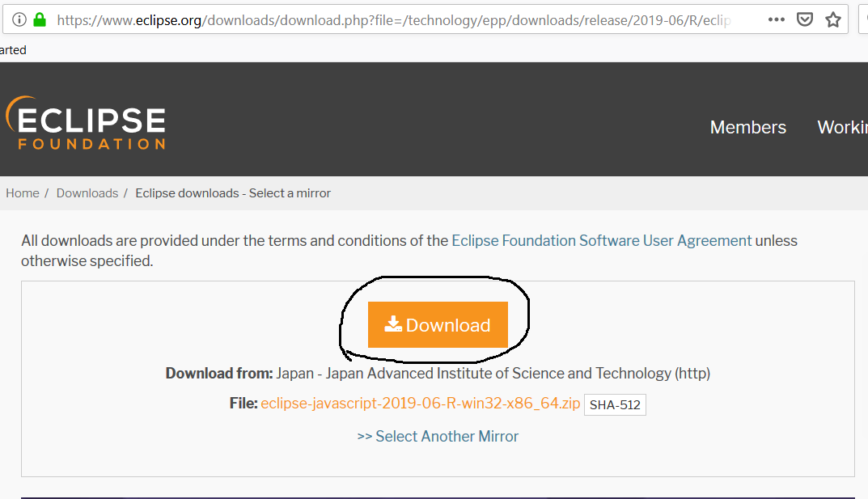Screen dimensions: 868x499
Task: Bookmark this page with the star icon
Action: click(x=832, y=20)
